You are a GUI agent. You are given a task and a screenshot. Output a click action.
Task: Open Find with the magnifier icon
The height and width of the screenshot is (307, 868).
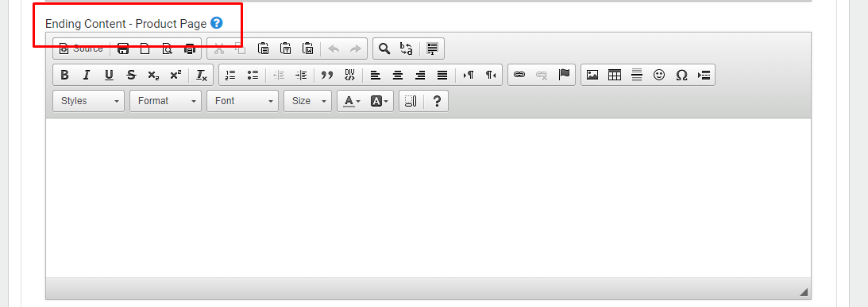click(384, 49)
